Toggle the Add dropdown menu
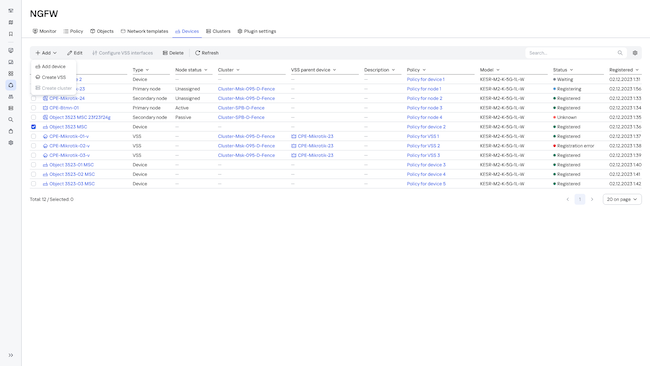This screenshot has height=366, width=650. pyautogui.click(x=46, y=53)
